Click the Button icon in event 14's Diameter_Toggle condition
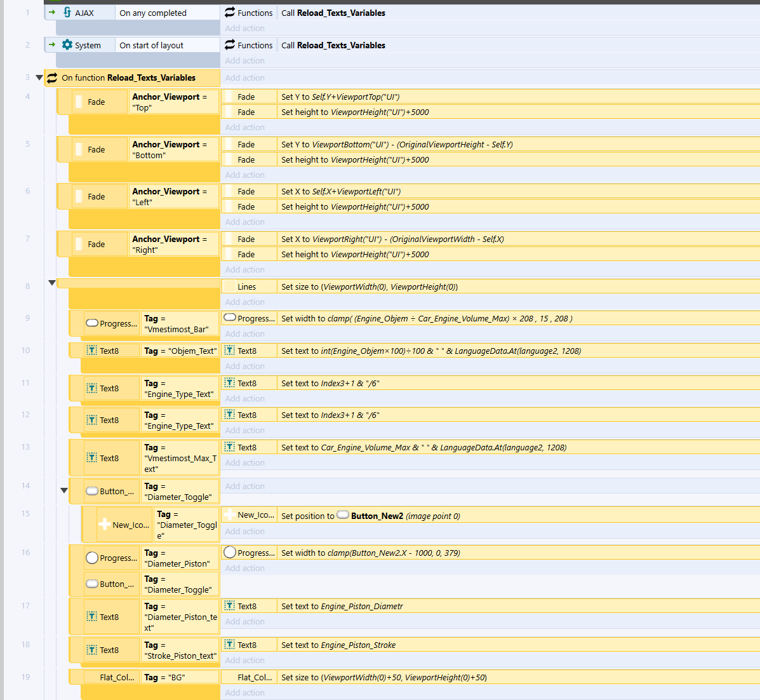The height and width of the screenshot is (700, 760). [x=92, y=491]
